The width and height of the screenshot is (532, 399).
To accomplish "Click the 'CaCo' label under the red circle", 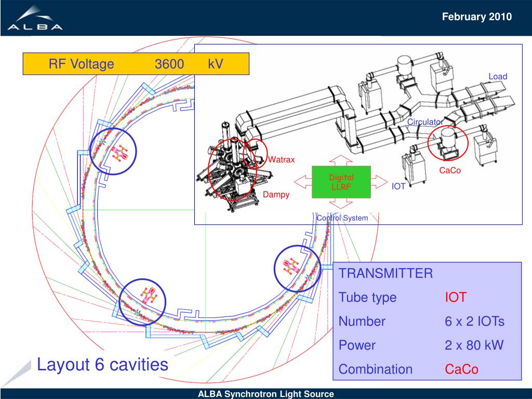I will [x=450, y=170].
